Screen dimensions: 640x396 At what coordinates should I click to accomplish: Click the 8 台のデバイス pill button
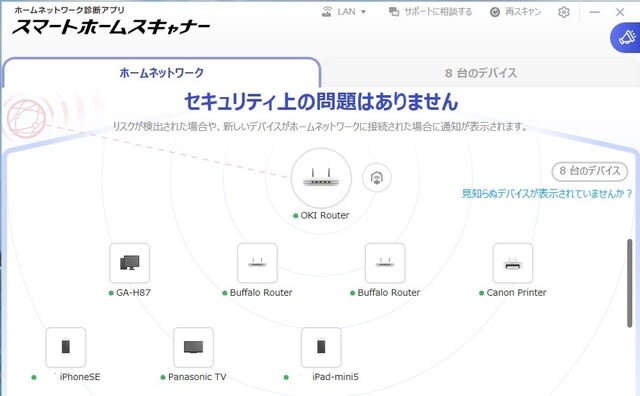(590, 171)
